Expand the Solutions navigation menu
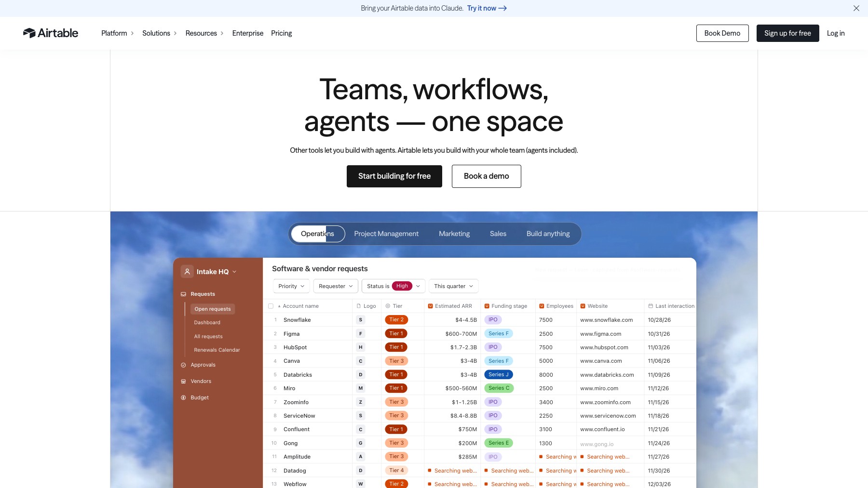 click(159, 33)
